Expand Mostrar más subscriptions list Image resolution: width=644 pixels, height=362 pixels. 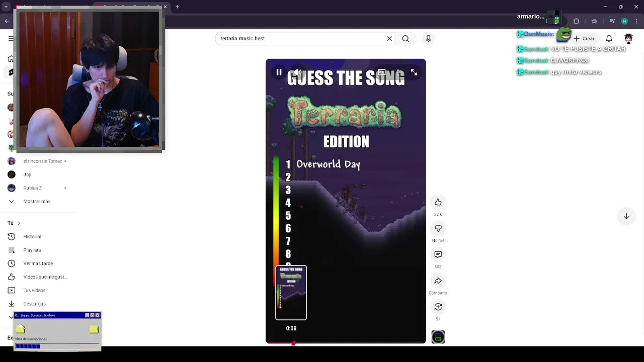(x=36, y=201)
